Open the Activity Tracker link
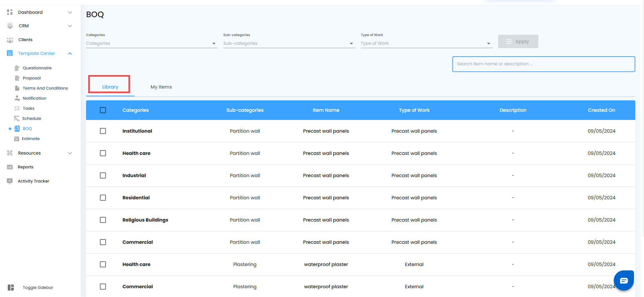Screen dimensions: 644x297 click(x=33, y=181)
